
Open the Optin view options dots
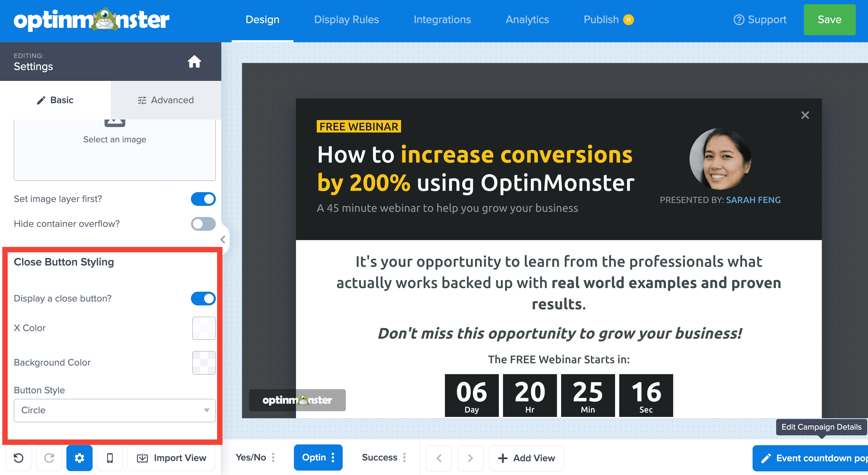[x=333, y=457]
